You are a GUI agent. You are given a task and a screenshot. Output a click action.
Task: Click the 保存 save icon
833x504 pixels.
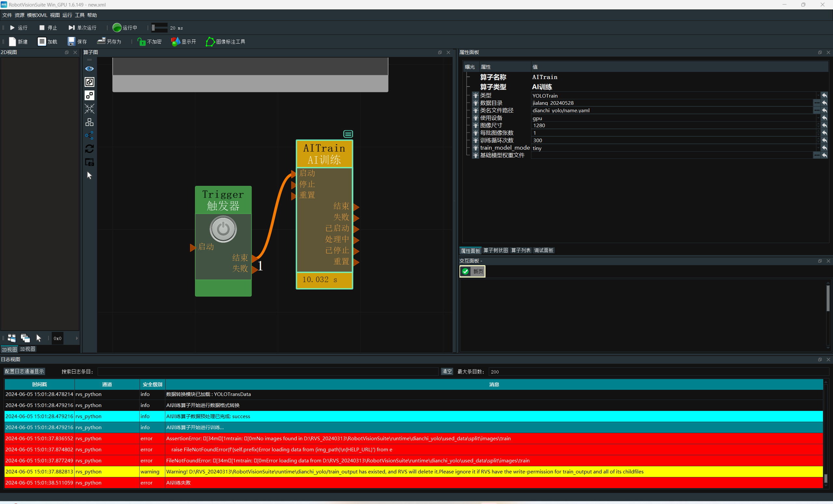coord(71,42)
